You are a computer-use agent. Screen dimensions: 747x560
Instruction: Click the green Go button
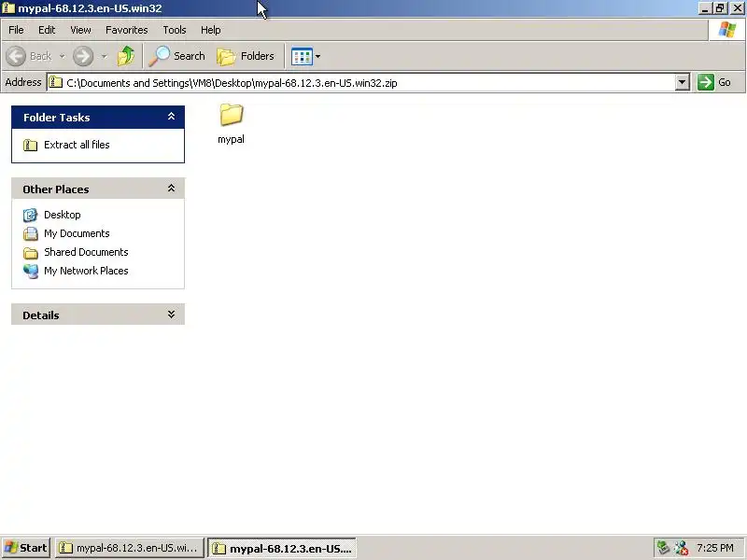714,82
